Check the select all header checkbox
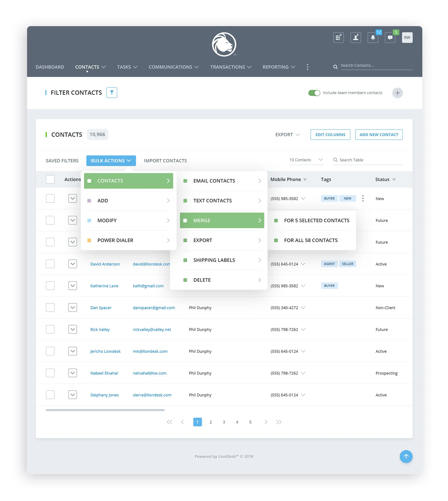This screenshot has width=448, height=501. point(50,179)
